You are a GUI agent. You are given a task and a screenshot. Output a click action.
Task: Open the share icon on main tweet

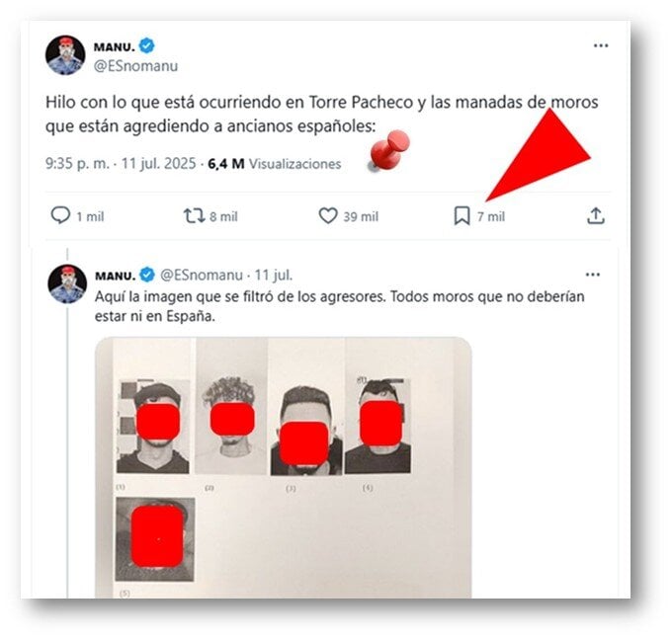[x=596, y=216]
